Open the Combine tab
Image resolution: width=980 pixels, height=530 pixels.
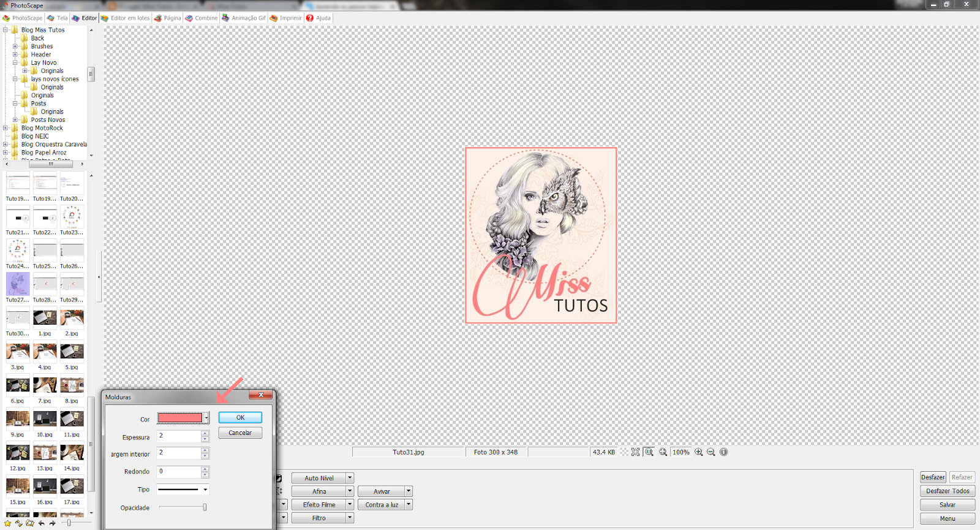coord(202,18)
